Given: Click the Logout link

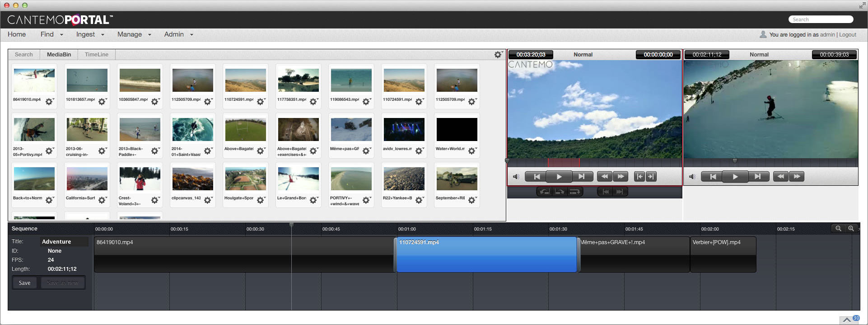Looking at the screenshot, I should [x=848, y=35].
